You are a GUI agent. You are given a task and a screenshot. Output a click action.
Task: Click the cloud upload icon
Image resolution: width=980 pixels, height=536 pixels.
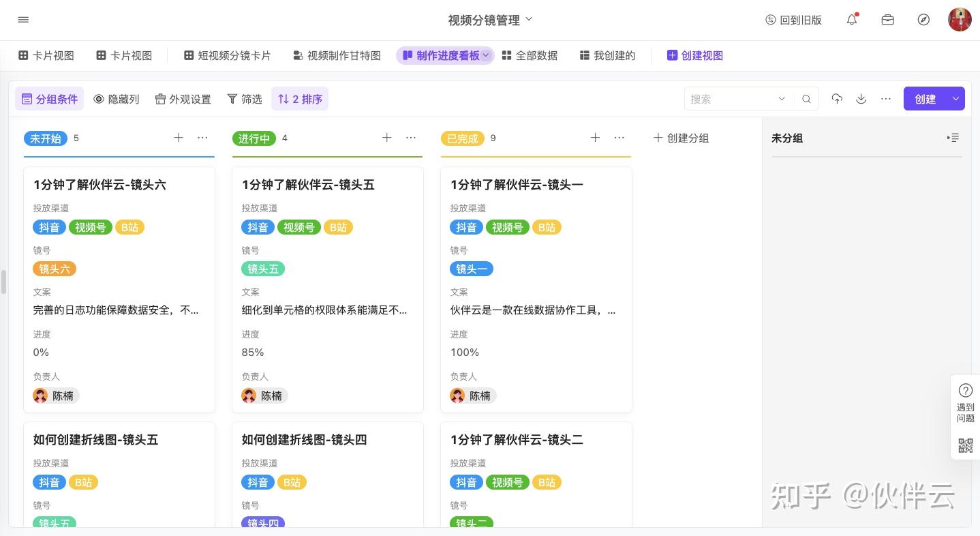click(837, 99)
